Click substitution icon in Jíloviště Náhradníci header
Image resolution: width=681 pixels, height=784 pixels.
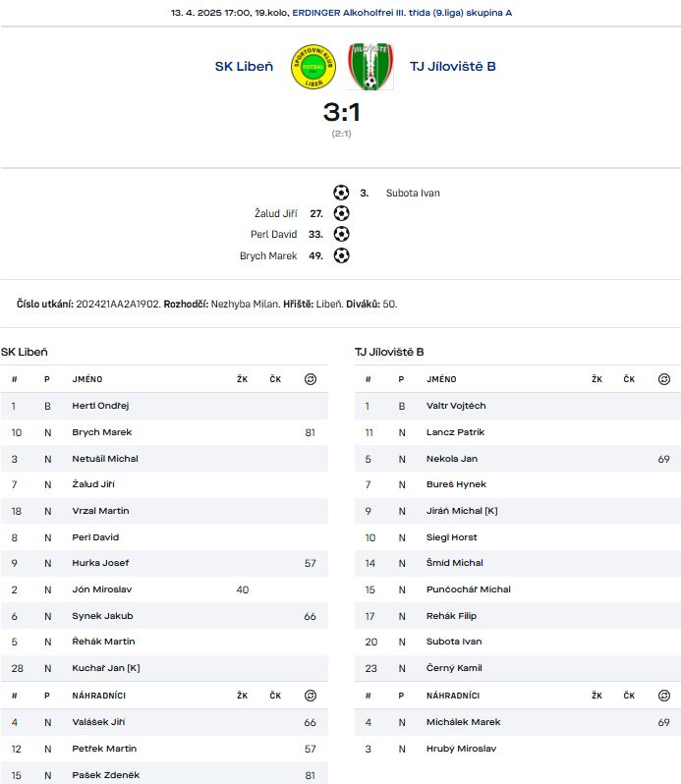point(664,696)
